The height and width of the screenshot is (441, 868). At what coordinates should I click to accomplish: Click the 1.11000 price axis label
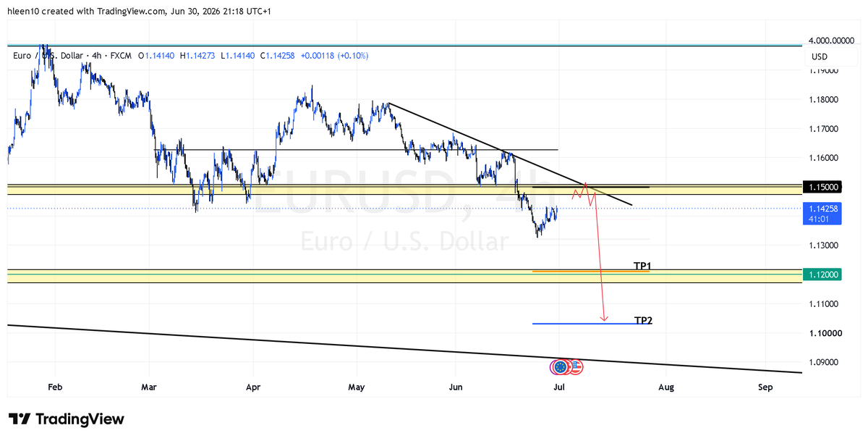pyautogui.click(x=825, y=304)
